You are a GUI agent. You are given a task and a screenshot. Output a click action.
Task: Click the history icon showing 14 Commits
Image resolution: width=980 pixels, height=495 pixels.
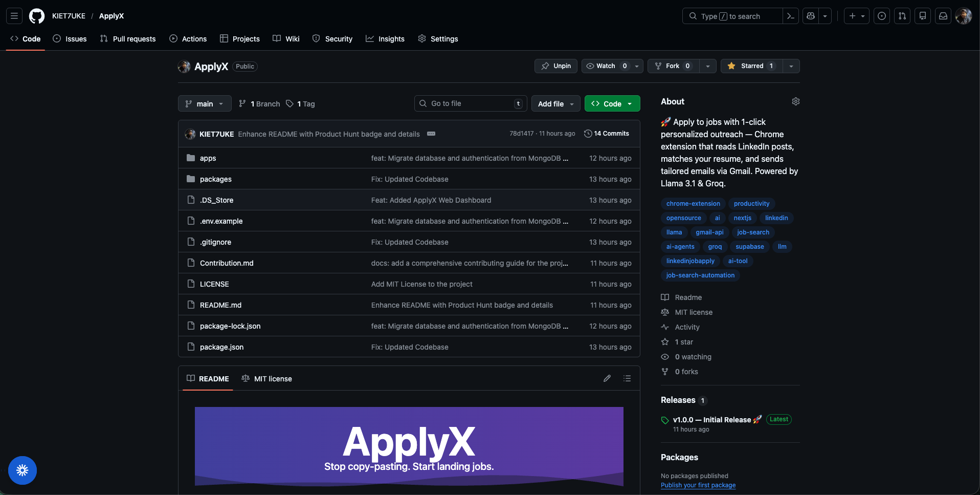coord(587,134)
